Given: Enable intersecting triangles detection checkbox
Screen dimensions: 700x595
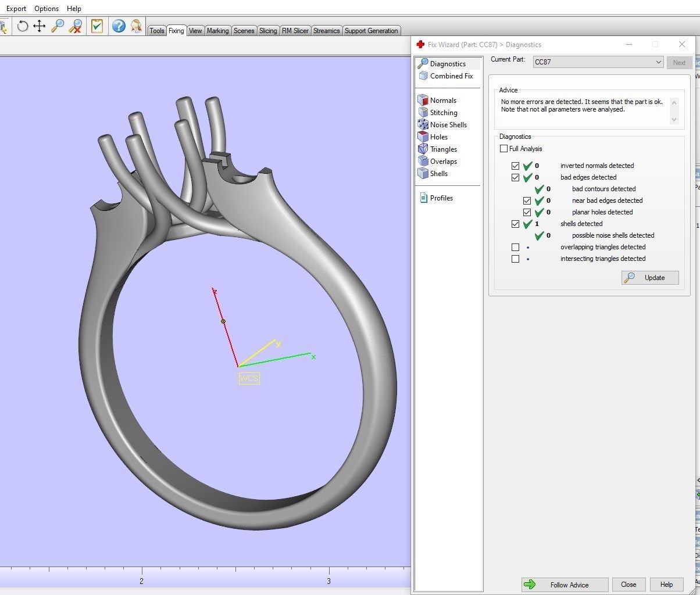Looking at the screenshot, I should (515, 259).
